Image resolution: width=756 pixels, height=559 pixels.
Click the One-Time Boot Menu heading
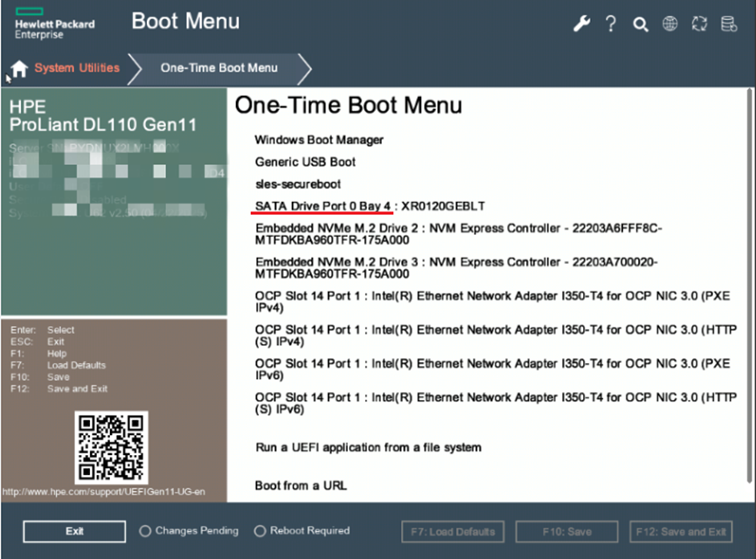coord(348,105)
